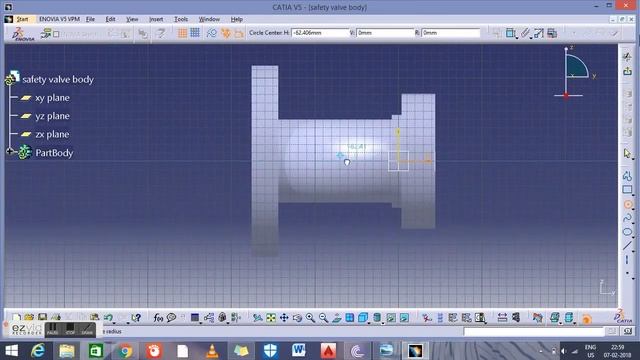The width and height of the screenshot is (640, 360).
Task: Open Internet Explorer from taskbar
Action: click(x=38, y=351)
